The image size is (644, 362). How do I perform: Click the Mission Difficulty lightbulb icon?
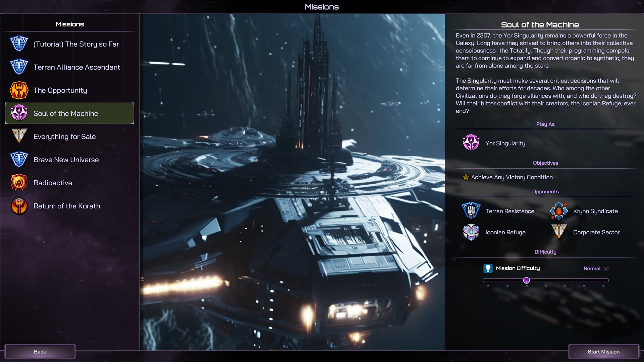(488, 268)
